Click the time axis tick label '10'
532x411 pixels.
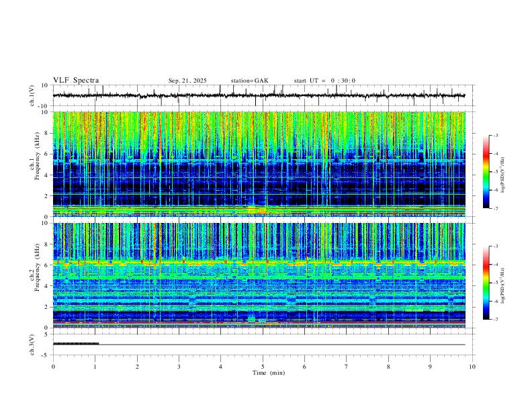[x=472, y=367]
